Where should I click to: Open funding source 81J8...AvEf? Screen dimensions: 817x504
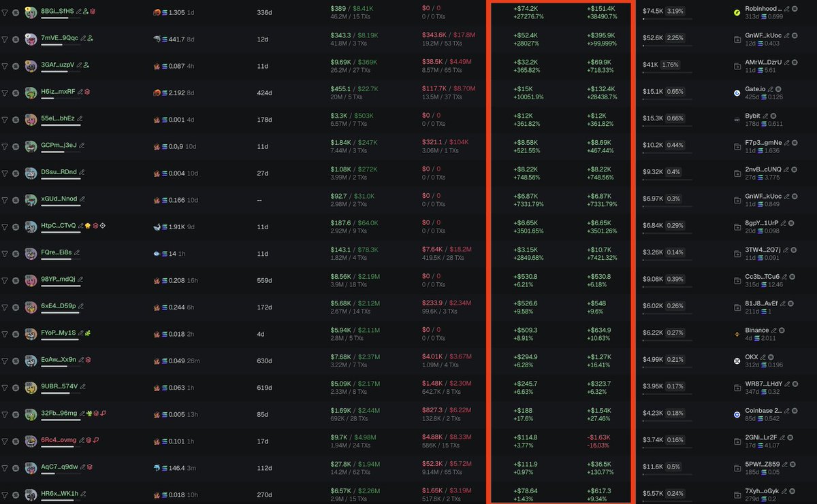pos(761,303)
